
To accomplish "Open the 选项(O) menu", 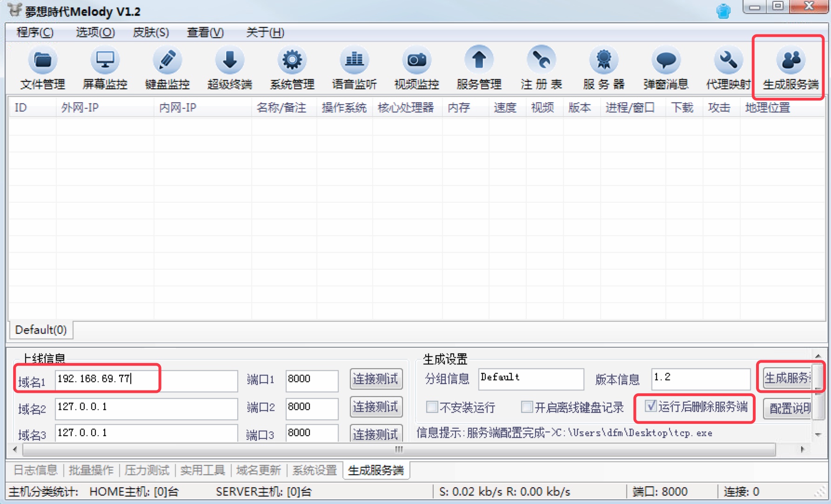I will click(95, 33).
